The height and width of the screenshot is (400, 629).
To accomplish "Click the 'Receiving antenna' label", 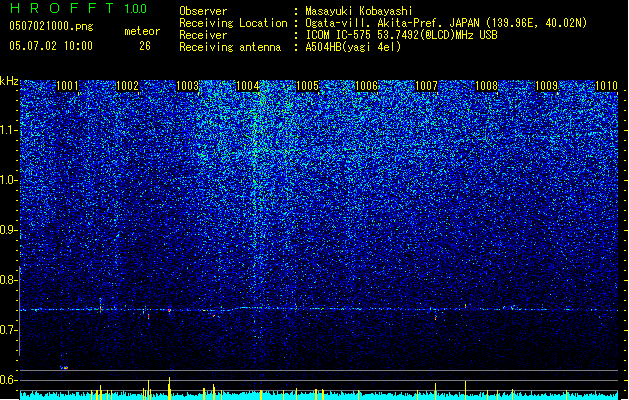I will [230, 47].
